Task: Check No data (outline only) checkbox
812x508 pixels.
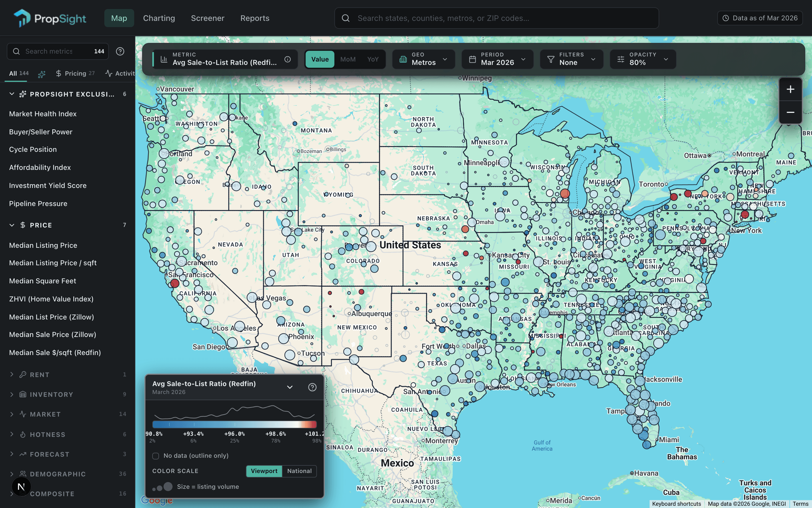Action: 155,456
